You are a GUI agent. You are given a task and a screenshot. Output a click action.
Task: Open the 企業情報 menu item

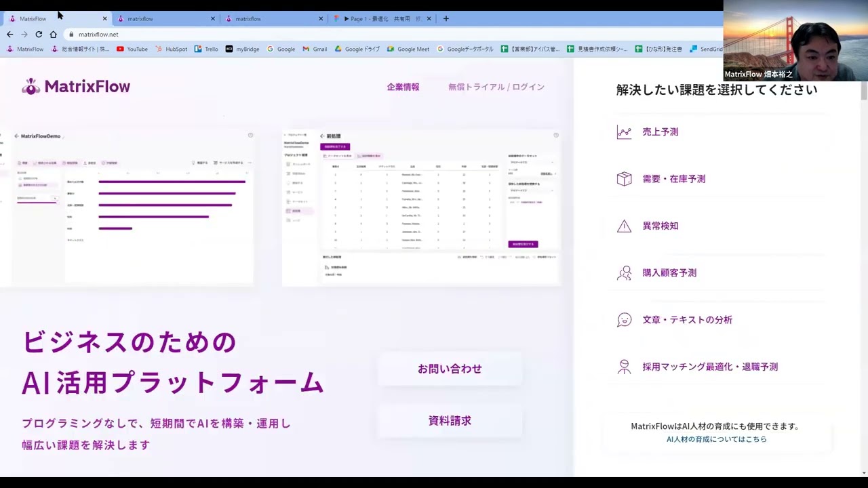403,87
